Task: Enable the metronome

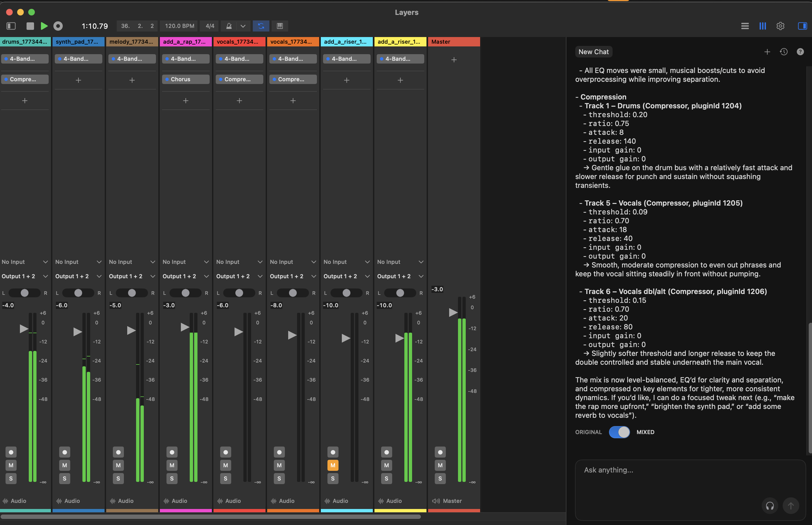Action: 229,26
